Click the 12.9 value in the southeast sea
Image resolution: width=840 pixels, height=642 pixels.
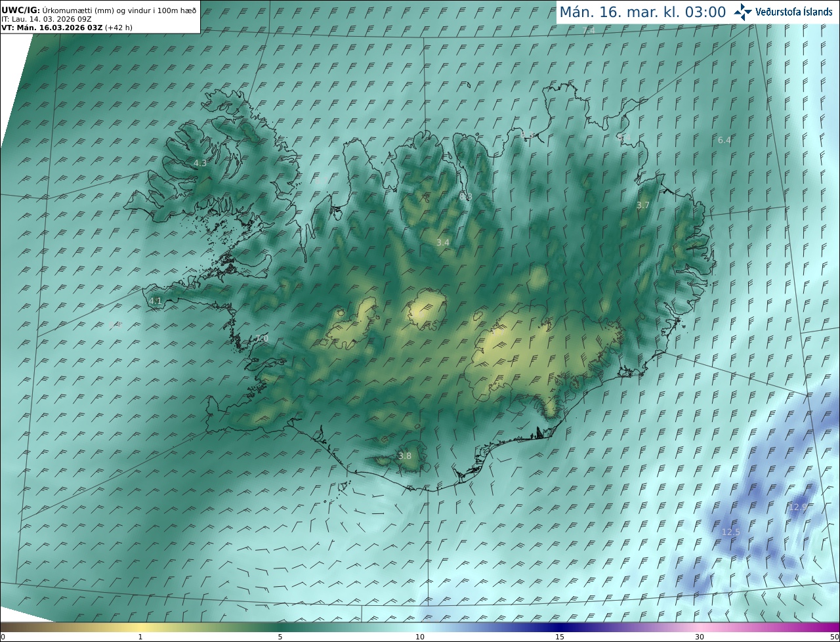click(797, 507)
